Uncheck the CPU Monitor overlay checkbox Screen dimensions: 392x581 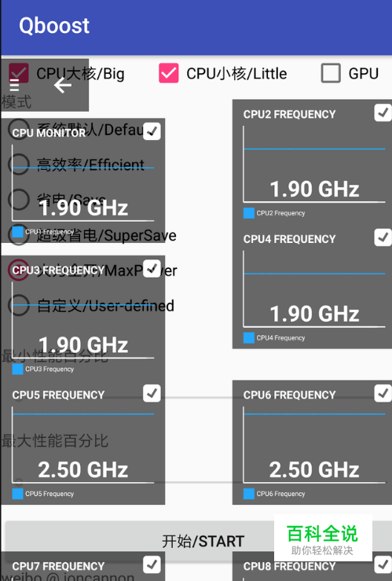click(152, 131)
